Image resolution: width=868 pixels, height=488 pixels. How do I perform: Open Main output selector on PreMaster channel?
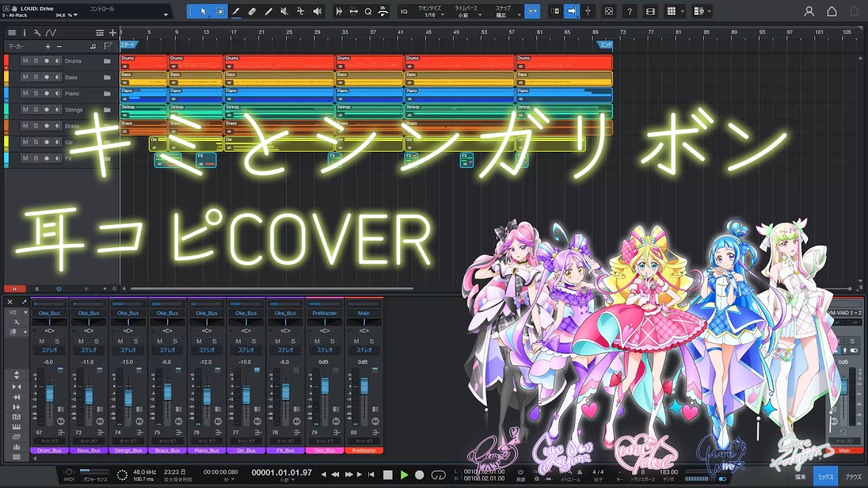coord(364,313)
